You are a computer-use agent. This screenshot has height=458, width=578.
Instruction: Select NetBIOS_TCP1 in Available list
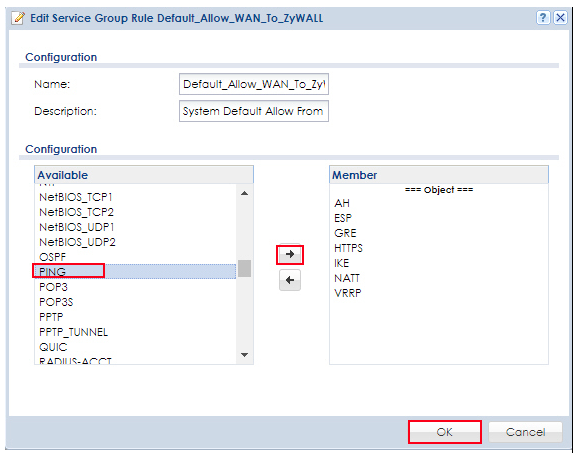pos(135,197)
